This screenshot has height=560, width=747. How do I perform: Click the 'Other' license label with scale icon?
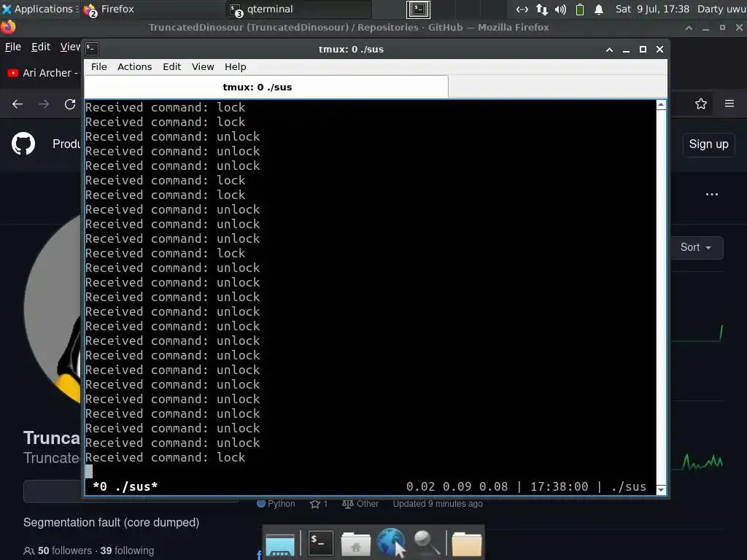click(x=360, y=504)
